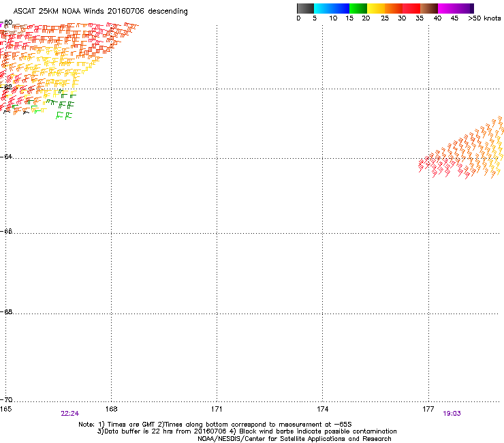
Task: Click the NOAA/NESDIS credit line
Action: coord(294,439)
